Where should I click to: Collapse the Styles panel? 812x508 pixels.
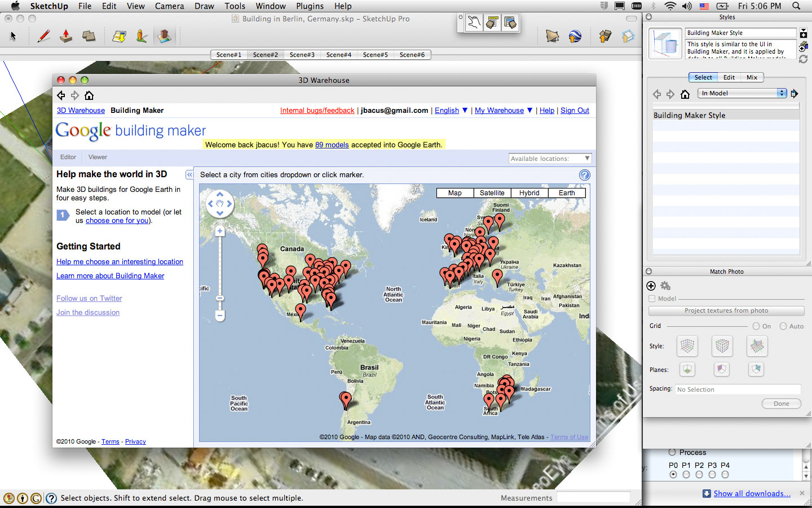(648, 17)
